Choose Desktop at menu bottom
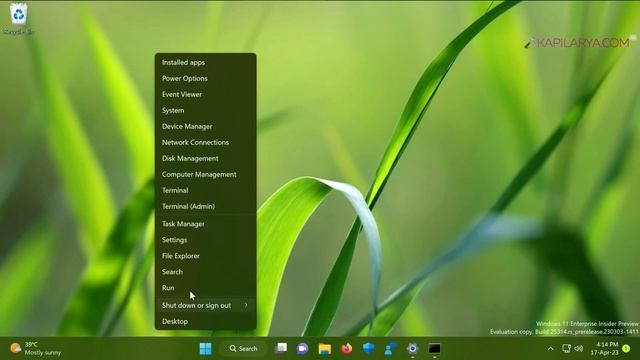This screenshot has height=360, width=640. coord(205,321)
